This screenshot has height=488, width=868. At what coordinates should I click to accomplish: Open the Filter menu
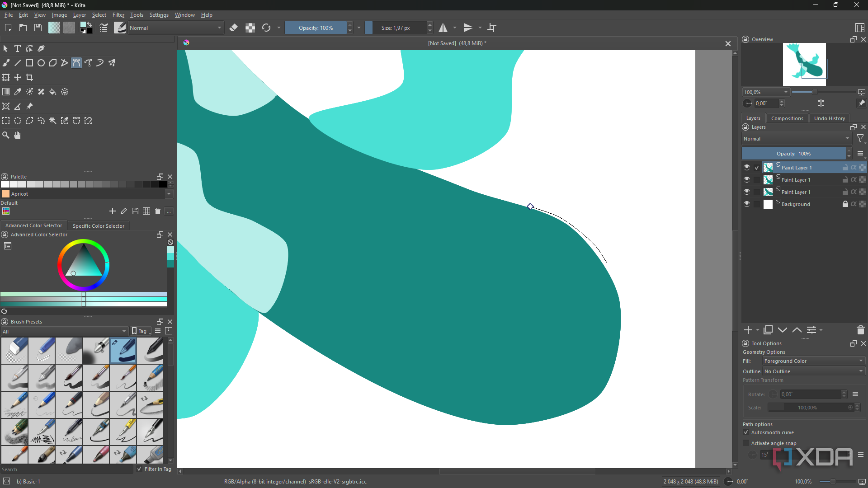pyautogui.click(x=118, y=15)
